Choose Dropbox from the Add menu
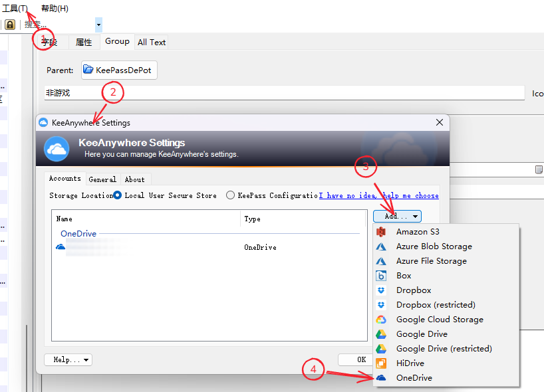 point(446,290)
